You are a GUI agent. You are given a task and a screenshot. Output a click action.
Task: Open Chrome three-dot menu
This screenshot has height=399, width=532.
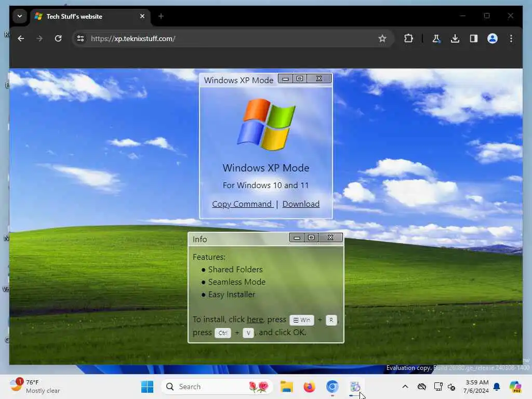tap(511, 38)
